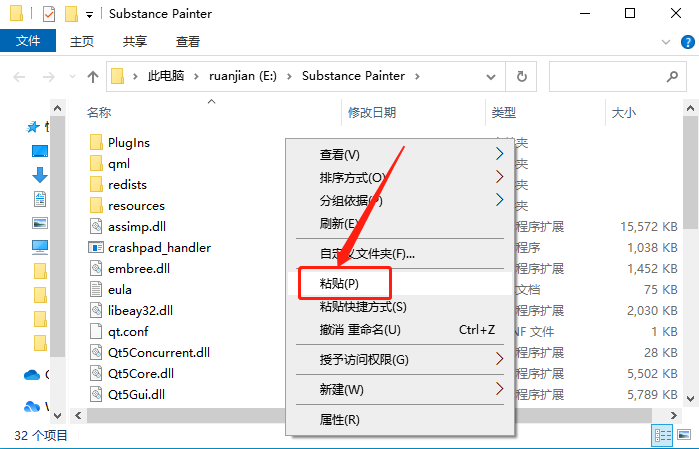Sort by 名称 column header
This screenshot has height=449, width=699.
click(99, 112)
